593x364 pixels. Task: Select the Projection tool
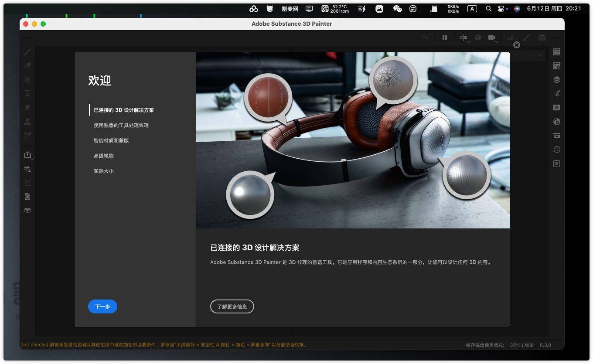[x=27, y=80]
